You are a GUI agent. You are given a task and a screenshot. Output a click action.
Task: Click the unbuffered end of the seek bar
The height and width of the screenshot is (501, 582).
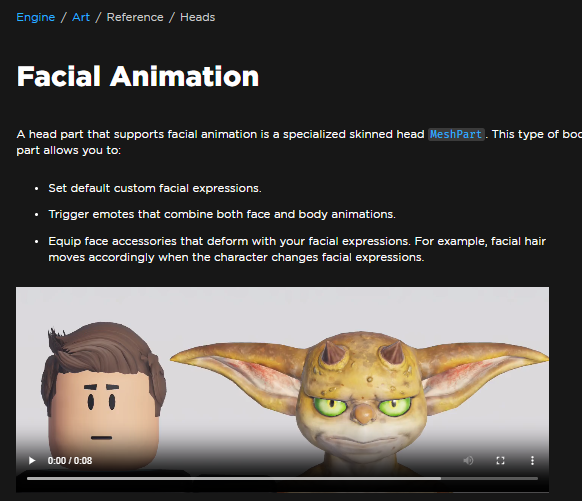(489, 478)
